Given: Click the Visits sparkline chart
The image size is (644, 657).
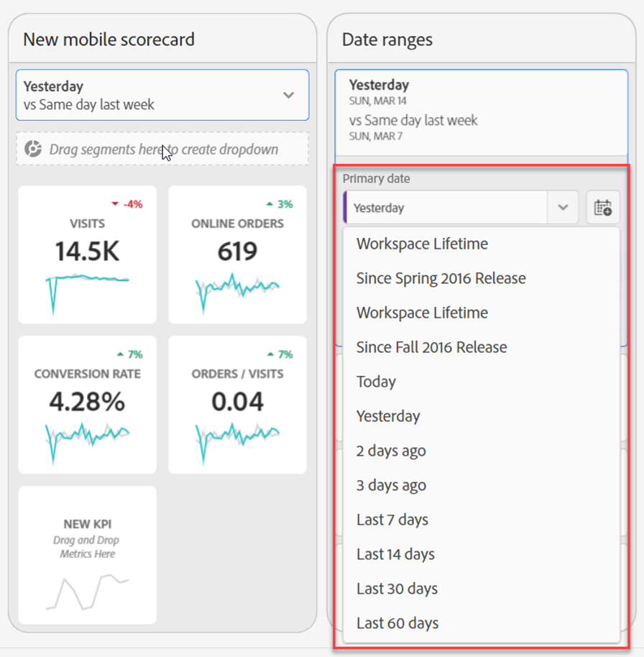Looking at the screenshot, I should [87, 293].
